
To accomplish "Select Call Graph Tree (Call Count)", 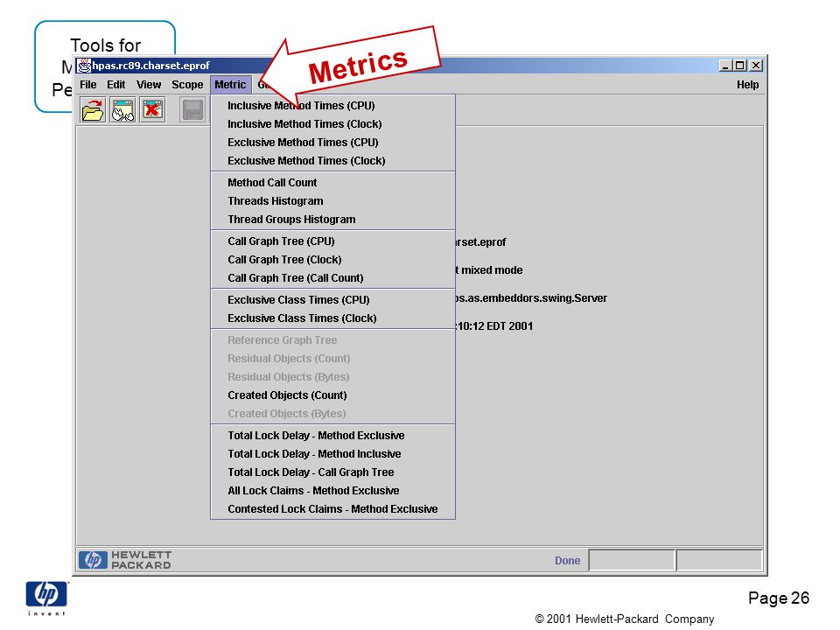I will [332, 278].
